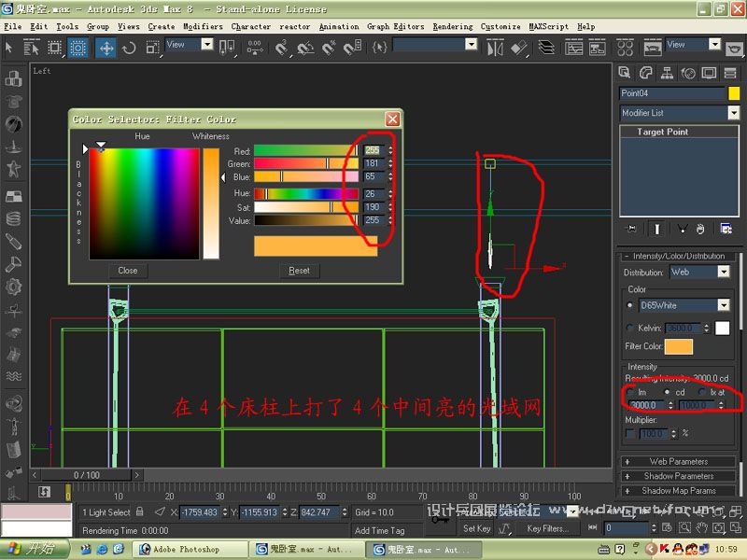Click the Mirror tool in toolbar
747x560 pixels.
495,48
